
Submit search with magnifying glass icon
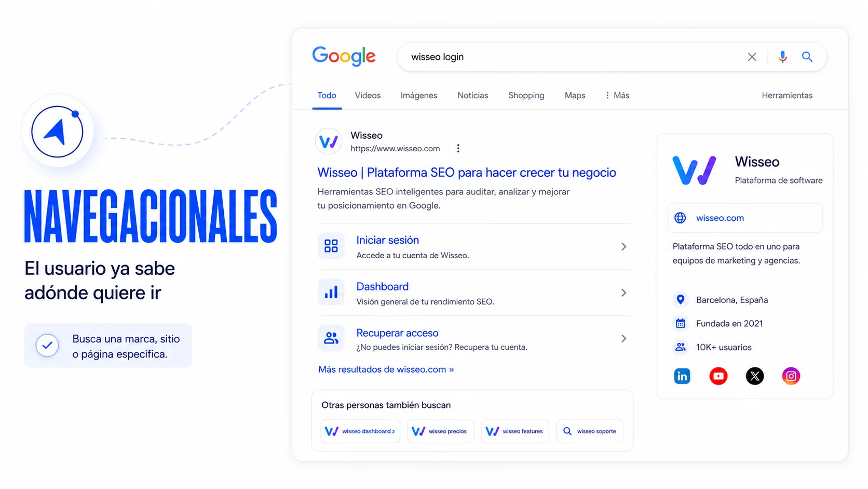click(x=807, y=57)
